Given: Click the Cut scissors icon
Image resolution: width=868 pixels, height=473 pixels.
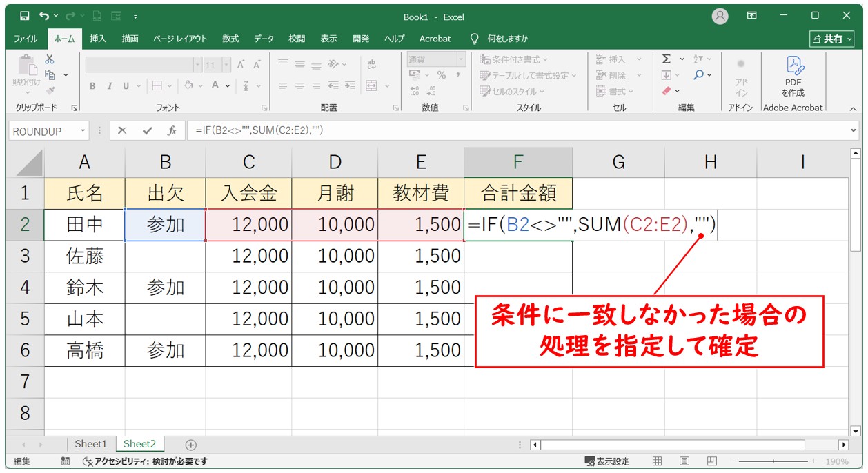Looking at the screenshot, I should tap(50, 59).
